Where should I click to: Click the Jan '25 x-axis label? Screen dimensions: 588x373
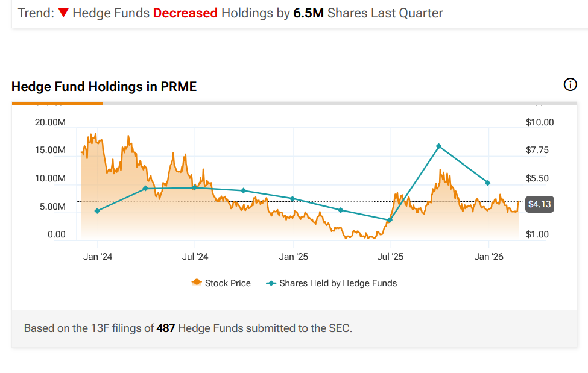click(x=294, y=257)
